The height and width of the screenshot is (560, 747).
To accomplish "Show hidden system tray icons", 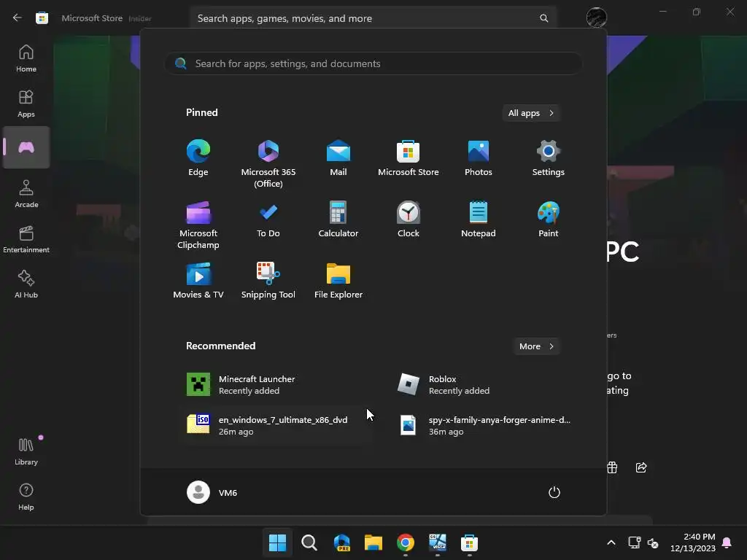I will point(611,542).
